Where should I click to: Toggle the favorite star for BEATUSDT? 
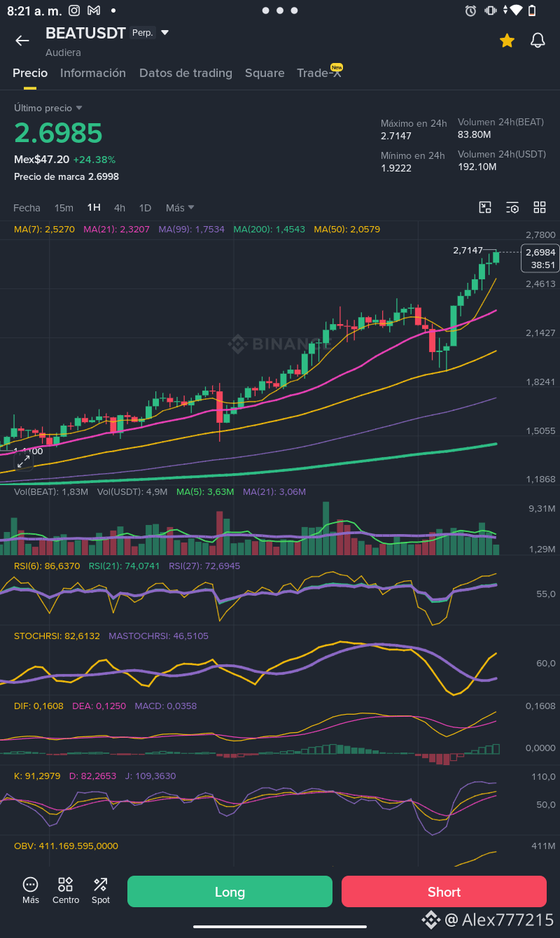tap(507, 41)
